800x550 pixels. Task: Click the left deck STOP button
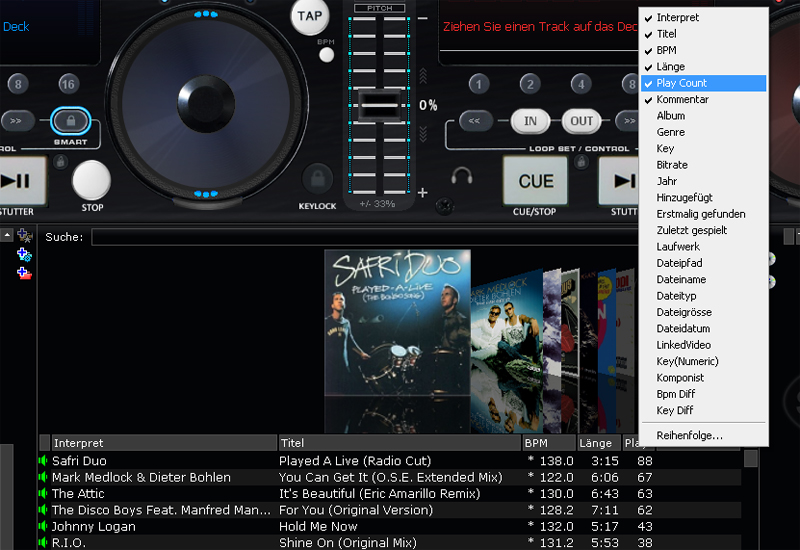pos(91,180)
